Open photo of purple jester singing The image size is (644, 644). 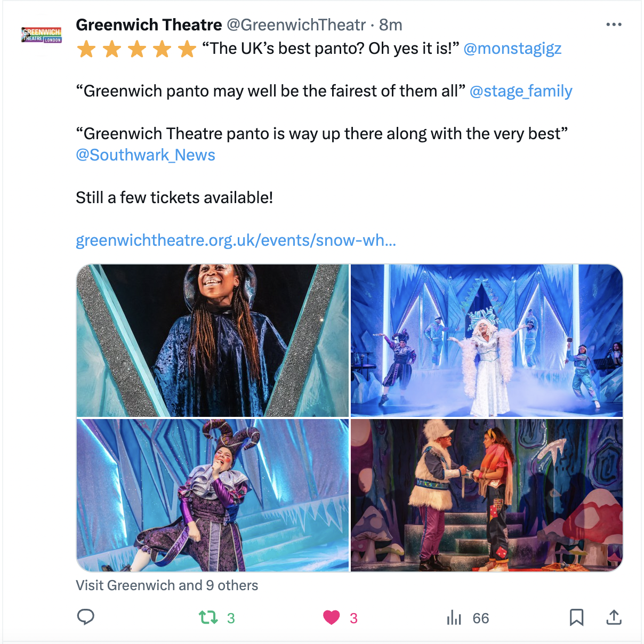213,495
